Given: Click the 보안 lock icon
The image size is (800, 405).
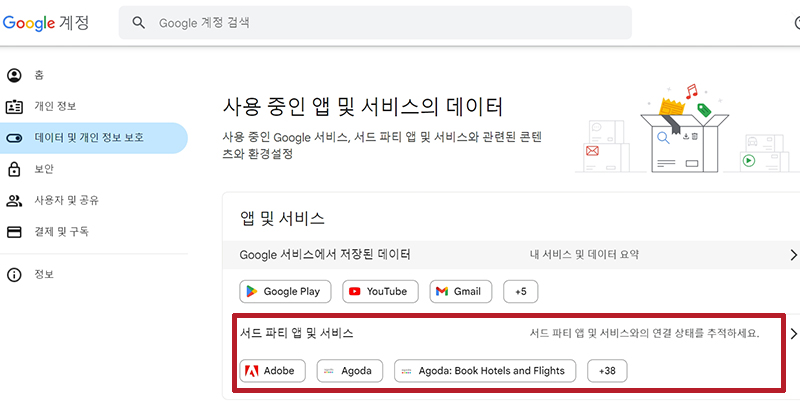Looking at the screenshot, I should point(14,169).
